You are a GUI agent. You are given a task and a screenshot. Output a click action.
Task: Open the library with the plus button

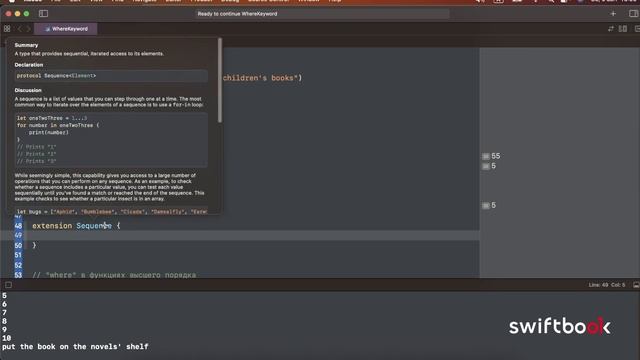tap(613, 13)
